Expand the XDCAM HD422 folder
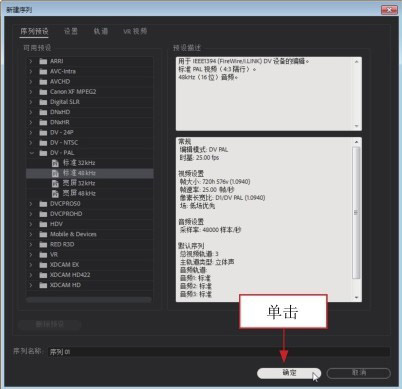The width and height of the screenshot is (402, 389). tap(31, 275)
